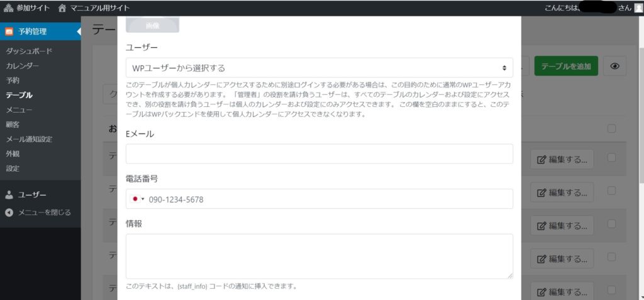This screenshot has height=300, width=644.
Task: Check the first table row checkbox
Action: (611, 158)
